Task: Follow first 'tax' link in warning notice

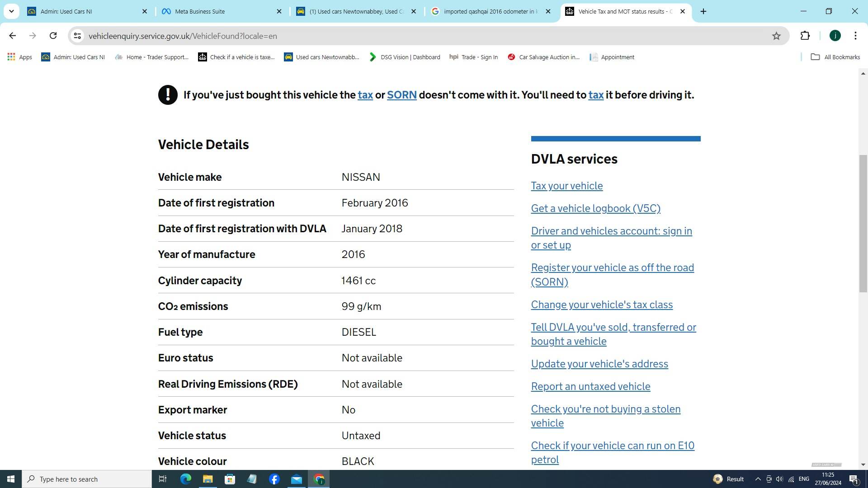Action: [x=365, y=95]
